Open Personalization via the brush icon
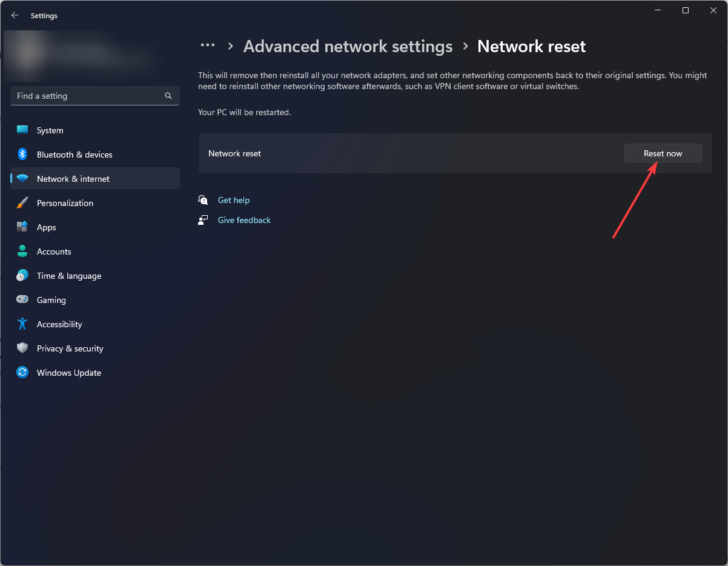Screen dimensions: 728x566 pos(22,202)
